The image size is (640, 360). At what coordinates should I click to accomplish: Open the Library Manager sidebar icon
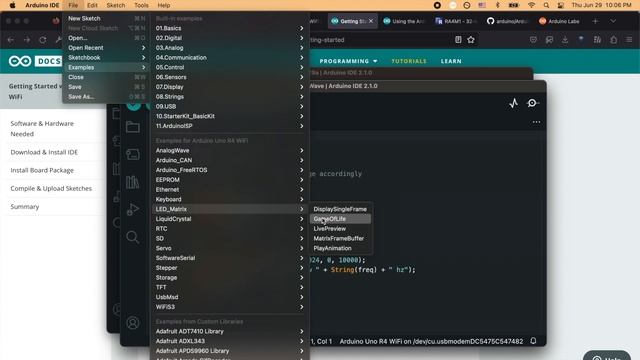[x=133, y=182]
